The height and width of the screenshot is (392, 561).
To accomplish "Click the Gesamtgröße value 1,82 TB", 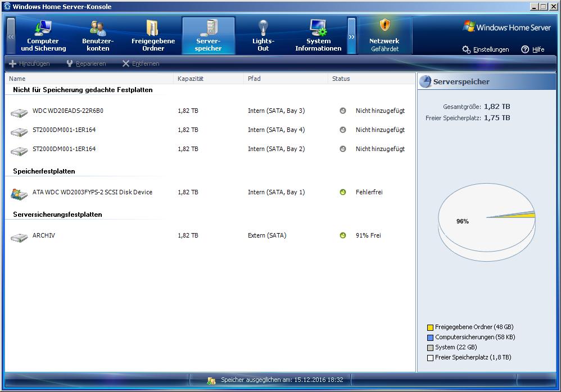I will (x=497, y=107).
